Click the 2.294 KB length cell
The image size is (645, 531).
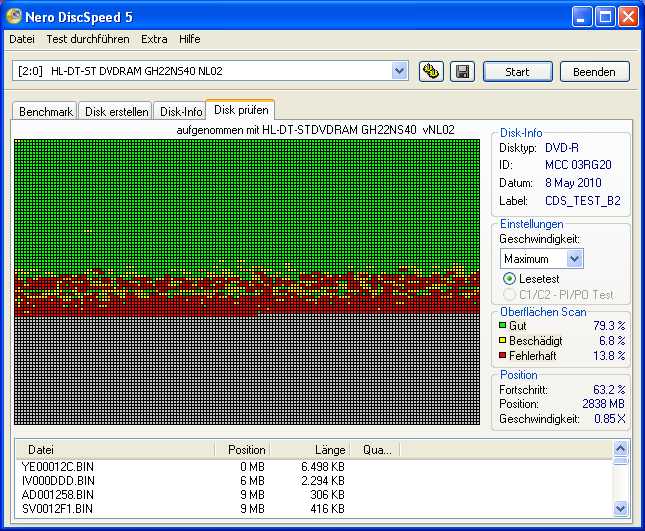click(322, 480)
